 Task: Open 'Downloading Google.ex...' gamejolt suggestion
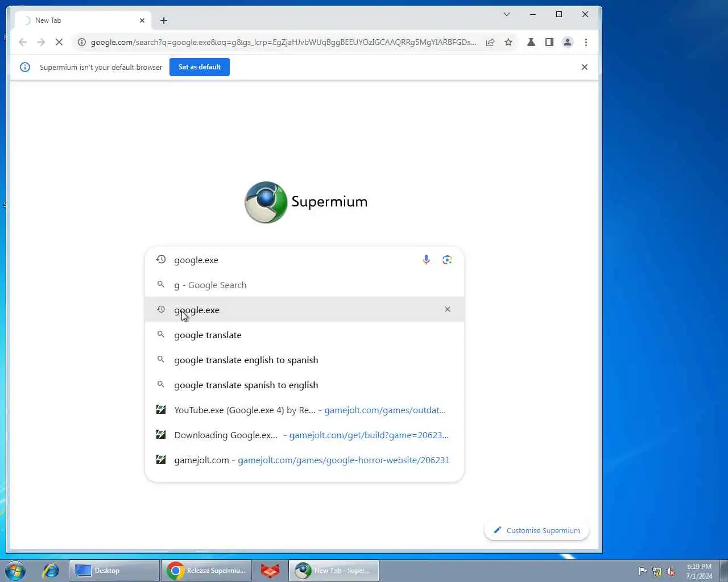(x=305, y=435)
